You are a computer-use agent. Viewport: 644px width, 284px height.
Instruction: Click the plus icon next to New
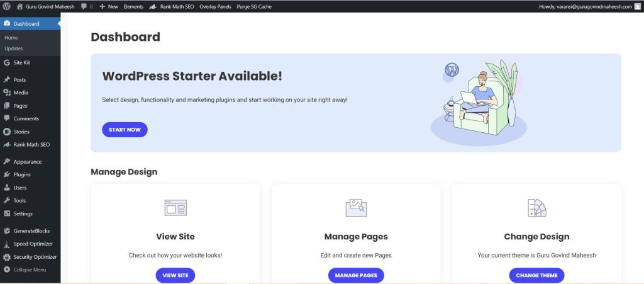[x=103, y=6]
